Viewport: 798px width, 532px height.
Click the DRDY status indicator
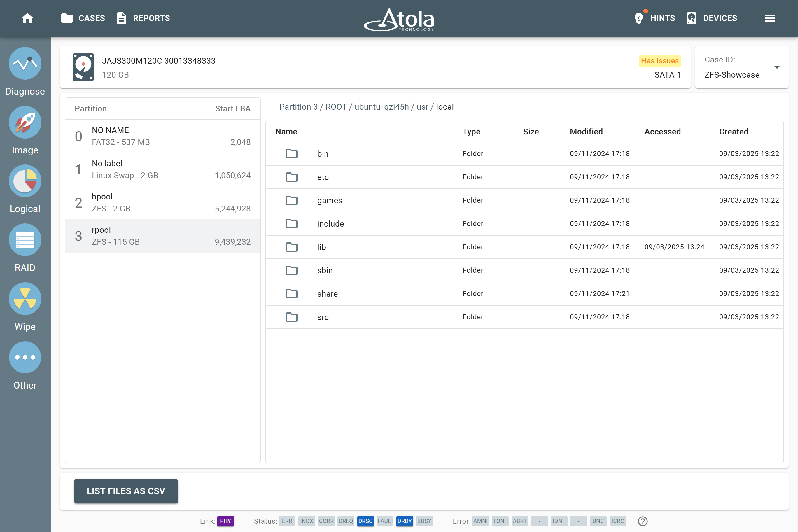pos(405,521)
